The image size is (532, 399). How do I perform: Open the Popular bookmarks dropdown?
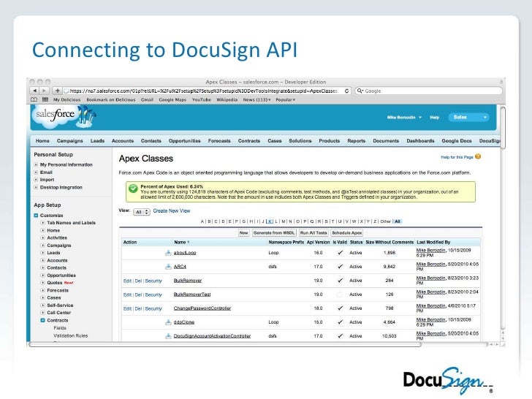pyautogui.click(x=285, y=99)
